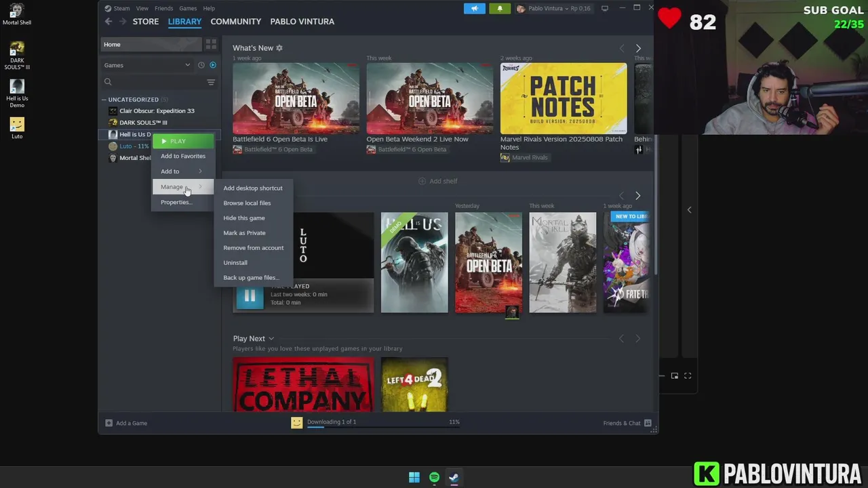The image size is (868, 488).
Task: Open the Friends menu
Action: (x=164, y=8)
